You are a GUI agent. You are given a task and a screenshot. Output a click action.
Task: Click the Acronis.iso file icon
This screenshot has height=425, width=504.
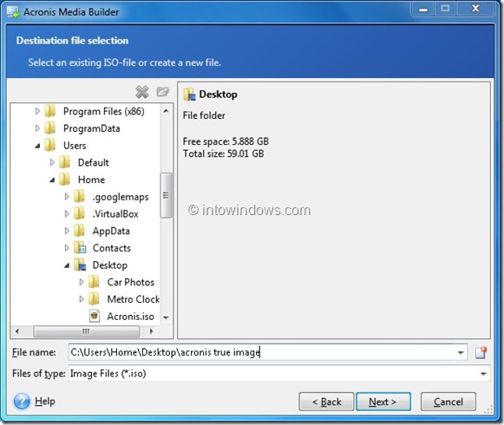(95, 316)
